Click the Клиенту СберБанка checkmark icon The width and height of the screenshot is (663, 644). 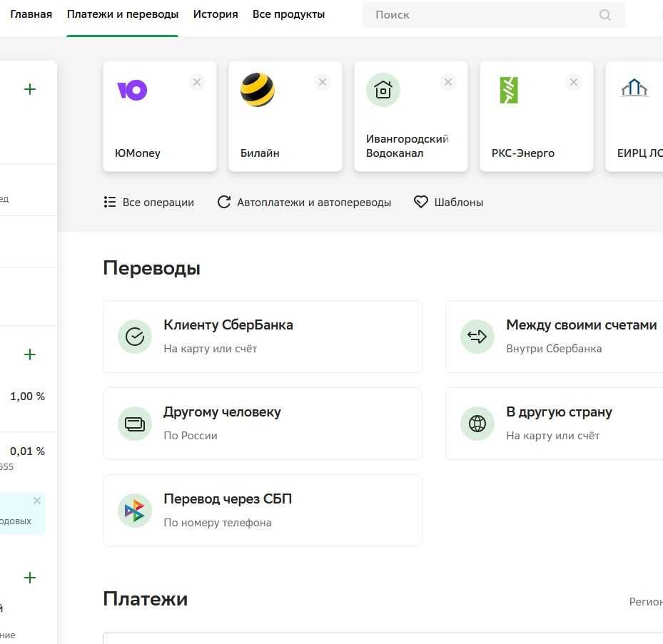[x=135, y=337]
